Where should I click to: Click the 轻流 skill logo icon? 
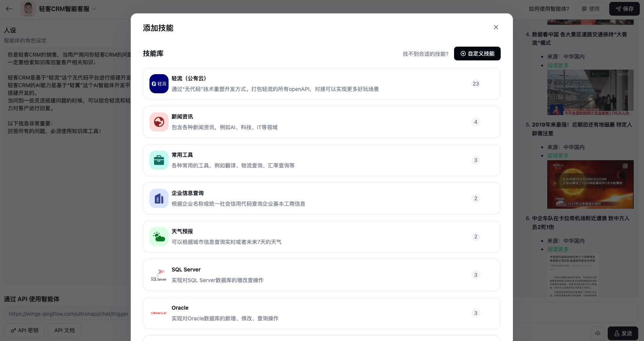(159, 84)
